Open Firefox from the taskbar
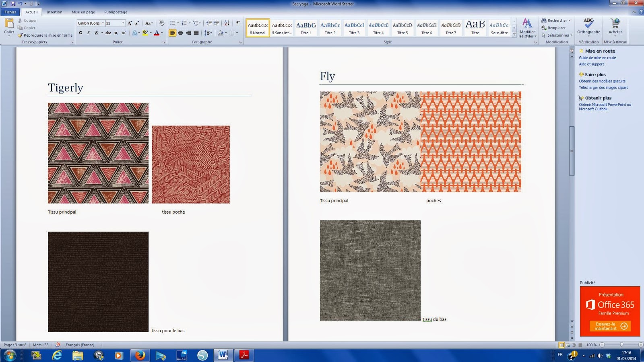The image size is (644, 362). pos(140,355)
